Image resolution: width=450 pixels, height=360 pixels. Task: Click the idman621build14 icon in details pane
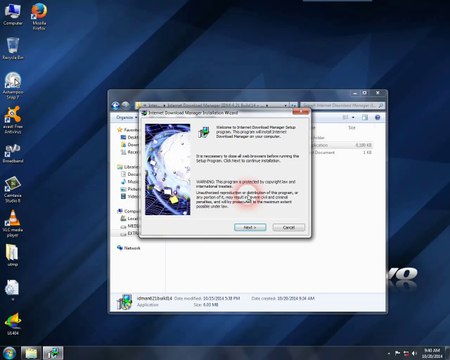(124, 302)
